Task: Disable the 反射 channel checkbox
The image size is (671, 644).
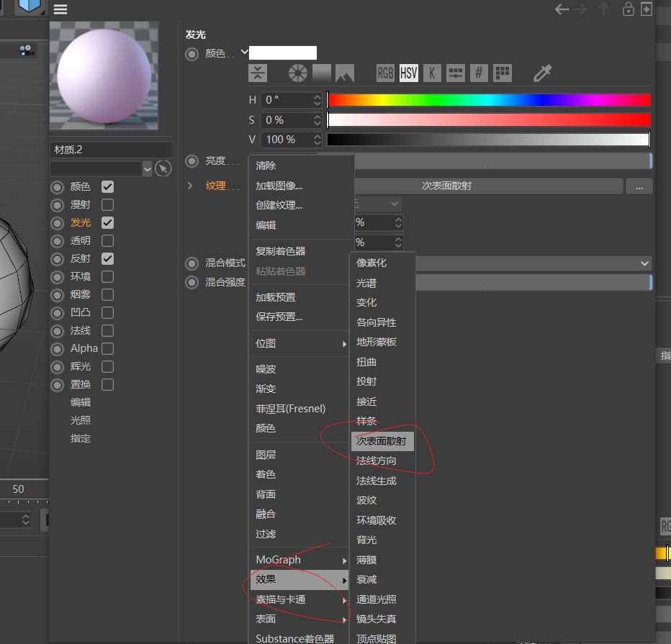Action: point(107,258)
